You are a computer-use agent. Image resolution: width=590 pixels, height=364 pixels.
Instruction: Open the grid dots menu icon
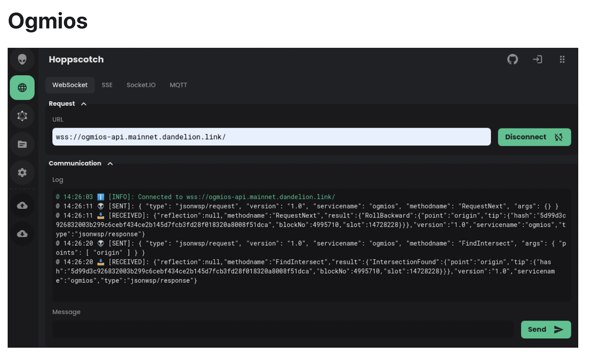562,59
